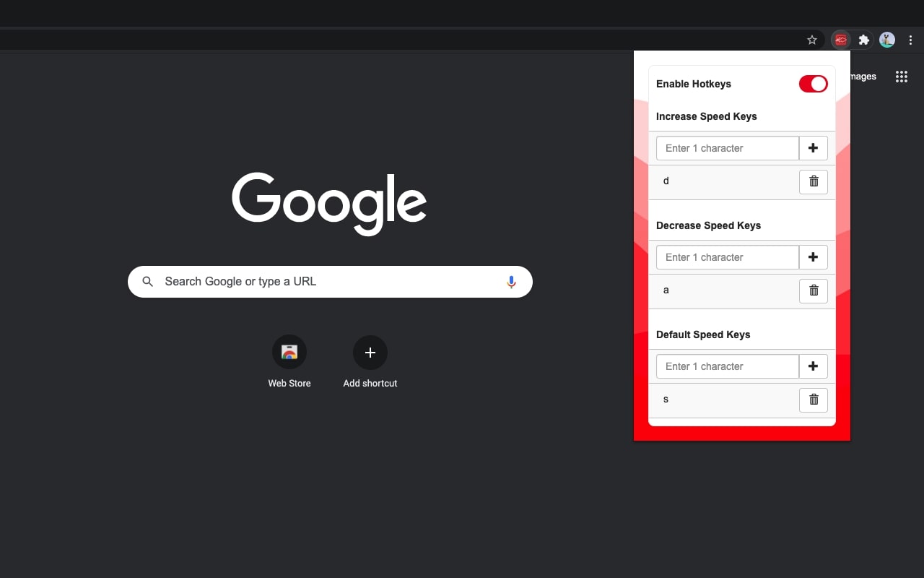Viewport: 924px width, 578px height.
Task: Toggle the Enable Hotkeys switch
Action: (x=814, y=84)
